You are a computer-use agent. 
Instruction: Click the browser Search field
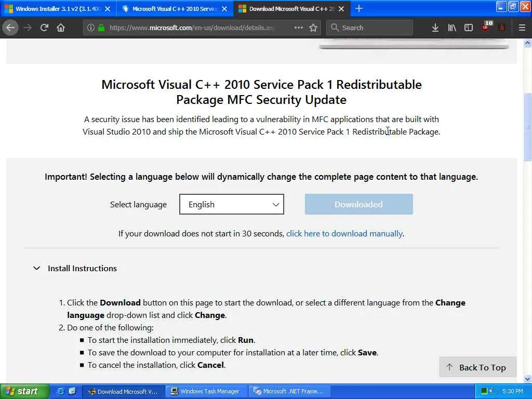370,28
